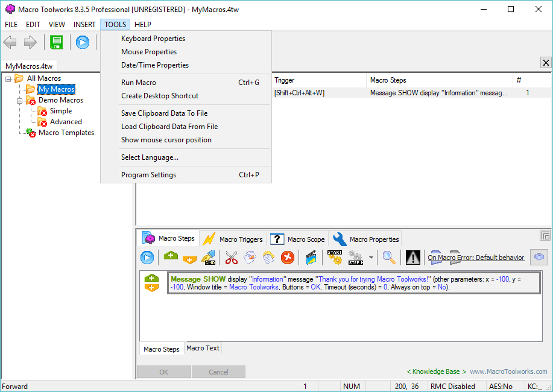553x392 pixels.
Task: Open the EDIT menu
Action: (33, 25)
